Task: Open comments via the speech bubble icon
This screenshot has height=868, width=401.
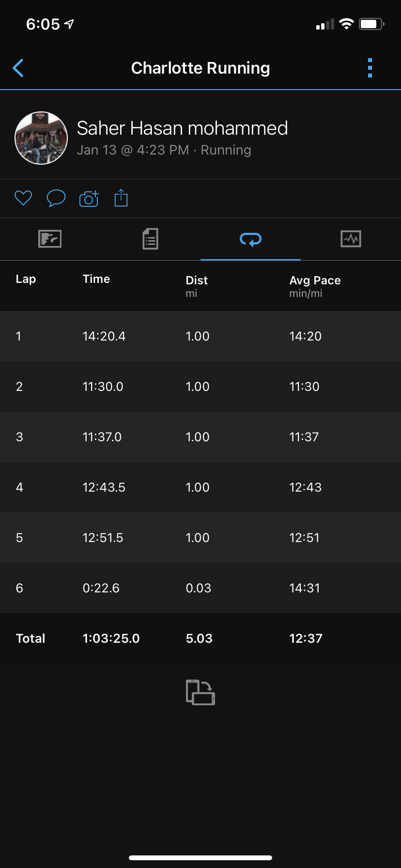Action: pyautogui.click(x=56, y=198)
